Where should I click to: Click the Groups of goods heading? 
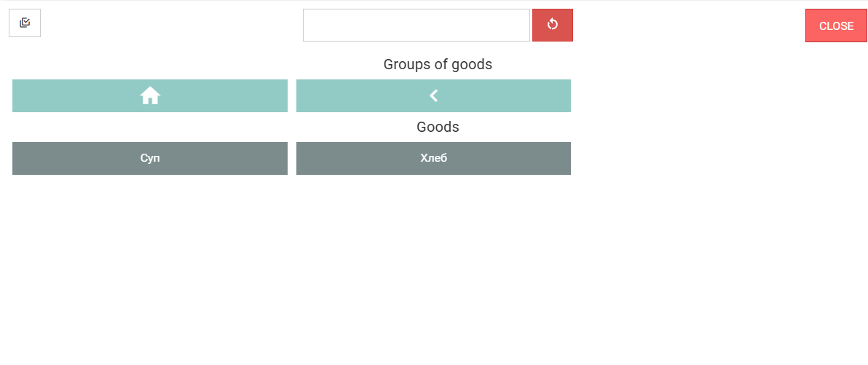(x=438, y=64)
